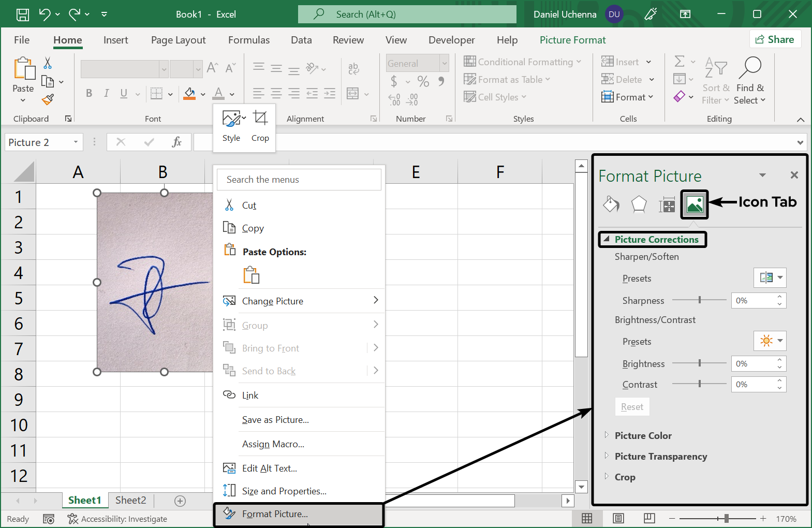The width and height of the screenshot is (812, 528).
Task: Open the Effects pentagon tab icon
Action: (x=639, y=204)
